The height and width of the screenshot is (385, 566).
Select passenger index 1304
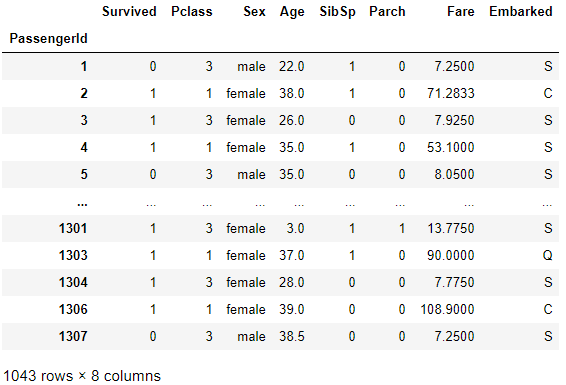[x=73, y=283]
